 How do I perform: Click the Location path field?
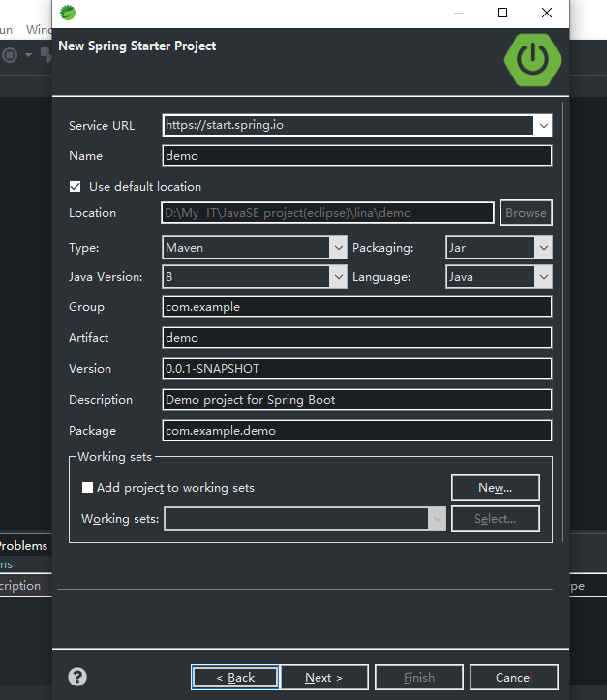click(x=327, y=212)
